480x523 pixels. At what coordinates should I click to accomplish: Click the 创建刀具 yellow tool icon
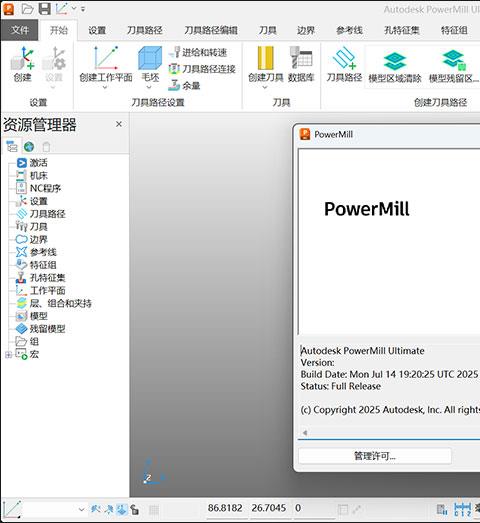pyautogui.click(x=265, y=58)
